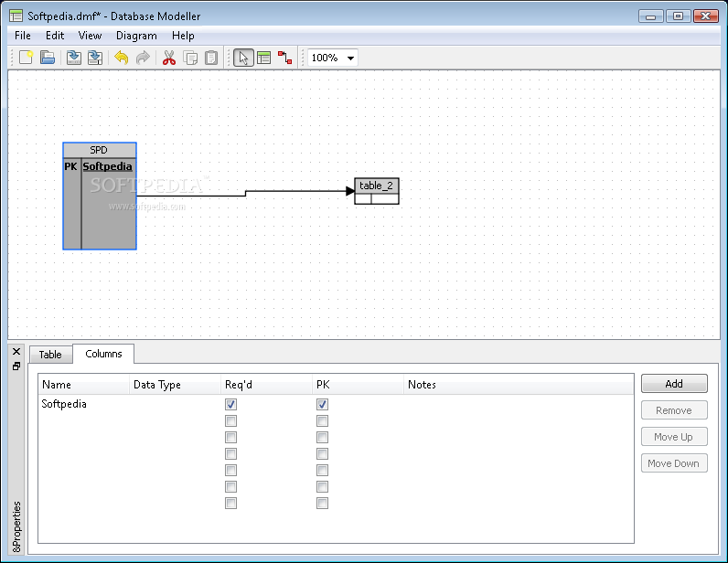Tick the Req'd checkbox in third row

click(230, 437)
